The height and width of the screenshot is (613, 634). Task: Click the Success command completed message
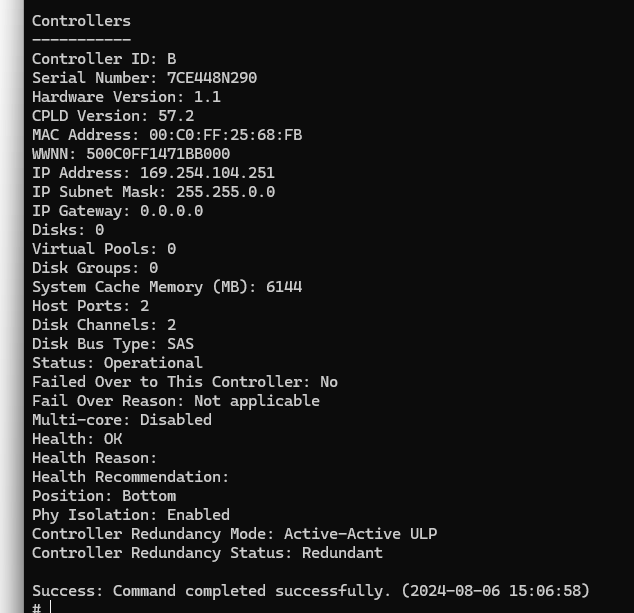click(x=311, y=591)
